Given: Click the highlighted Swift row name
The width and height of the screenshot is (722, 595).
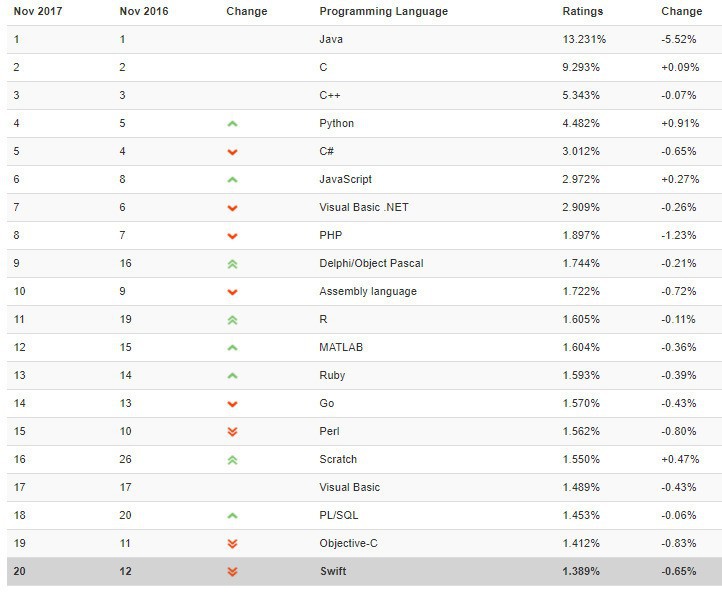Looking at the screenshot, I should point(334,572).
